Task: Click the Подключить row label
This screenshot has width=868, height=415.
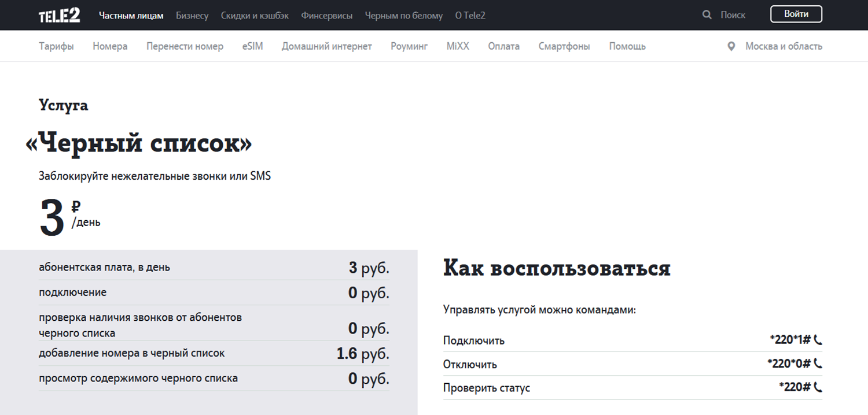Action: [474, 340]
